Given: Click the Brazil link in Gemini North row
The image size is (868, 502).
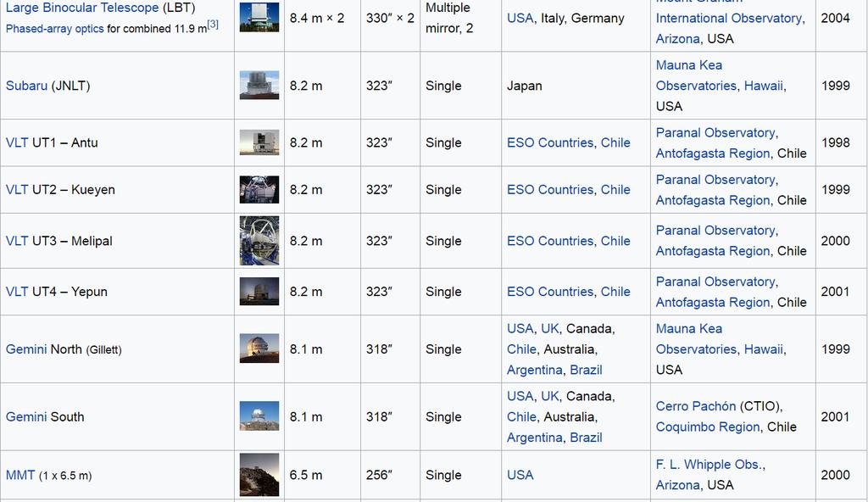Looking at the screenshot, I should click(x=586, y=370).
